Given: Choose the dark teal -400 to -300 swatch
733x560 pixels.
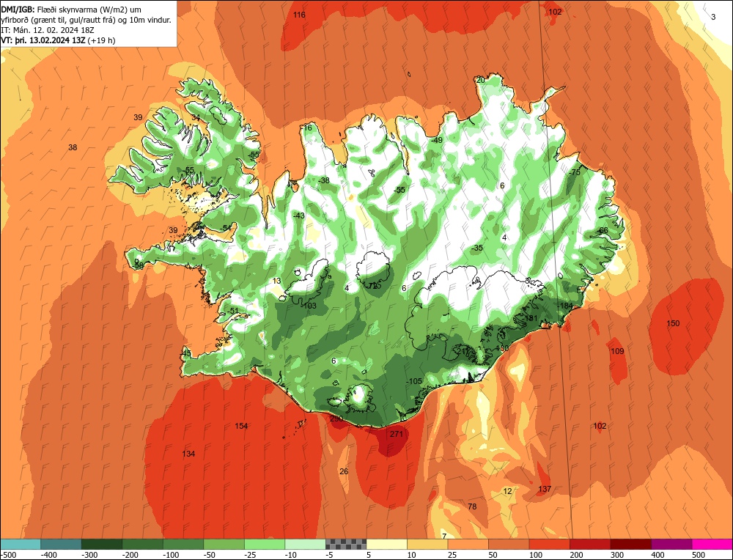Looking at the screenshot, I should [61, 544].
